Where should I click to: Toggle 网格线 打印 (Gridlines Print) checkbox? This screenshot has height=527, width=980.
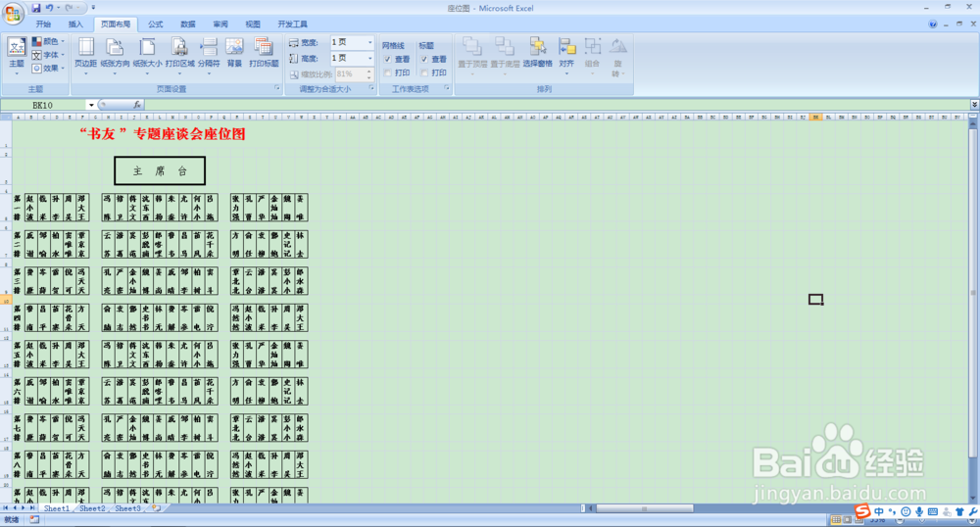pyautogui.click(x=387, y=73)
